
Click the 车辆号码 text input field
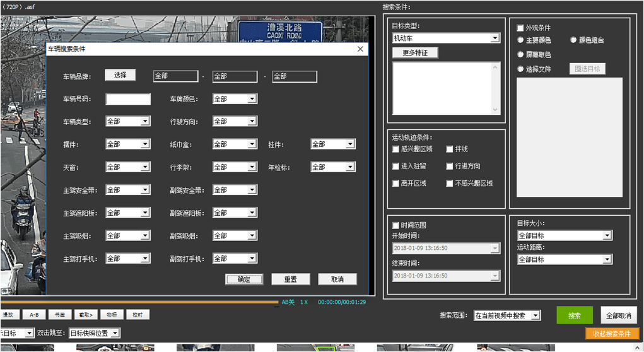128,99
